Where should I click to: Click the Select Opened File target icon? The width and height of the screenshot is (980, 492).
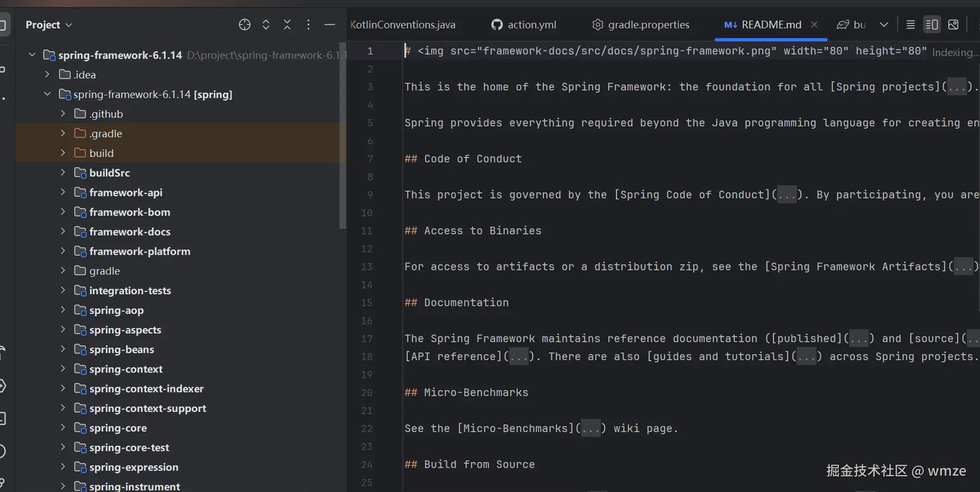(x=245, y=25)
